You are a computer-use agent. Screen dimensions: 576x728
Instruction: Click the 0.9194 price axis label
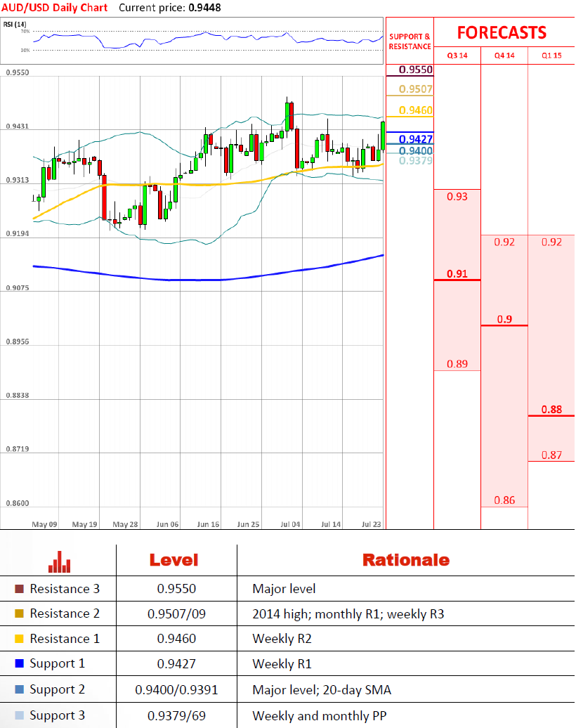[17, 233]
